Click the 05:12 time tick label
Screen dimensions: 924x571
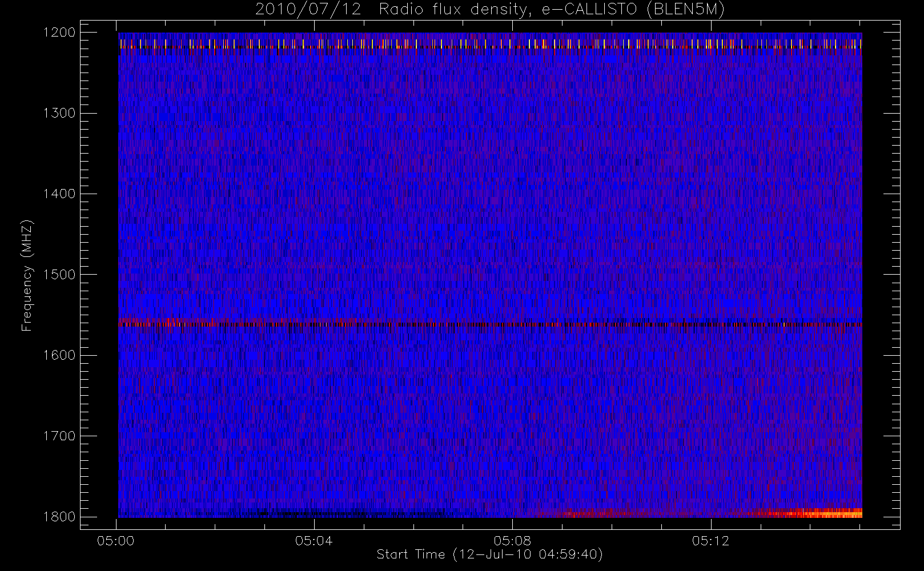tap(710, 541)
